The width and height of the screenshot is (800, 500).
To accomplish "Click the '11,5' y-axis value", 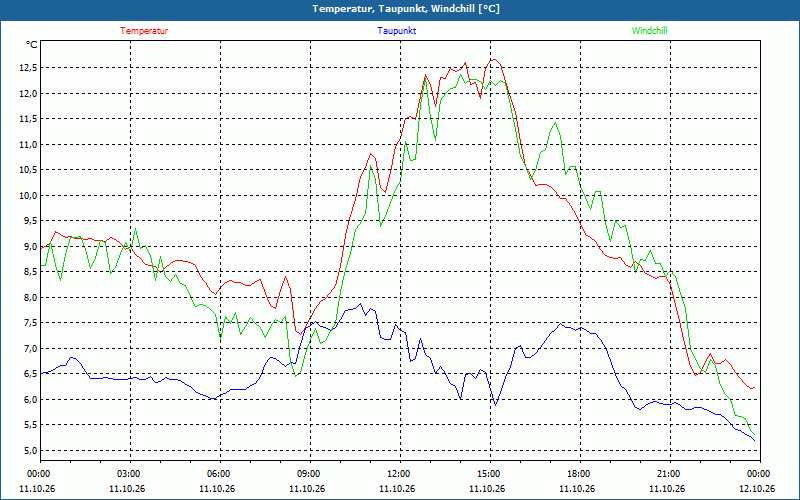I will [x=29, y=119].
